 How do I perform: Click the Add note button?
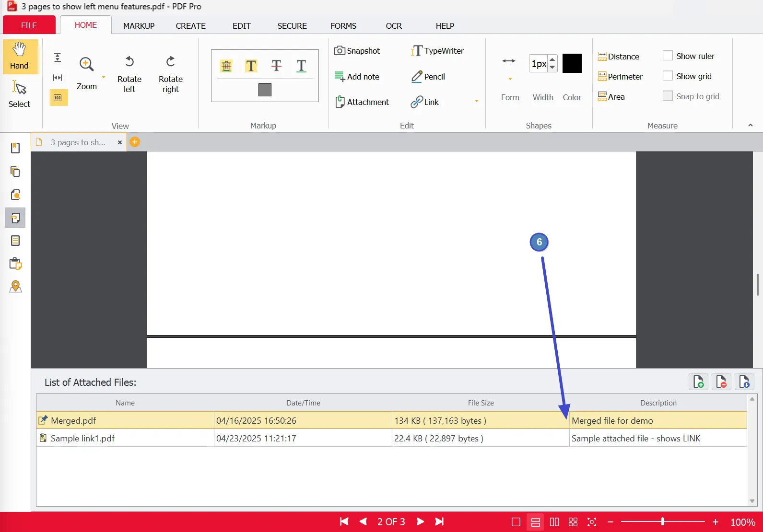(x=357, y=77)
